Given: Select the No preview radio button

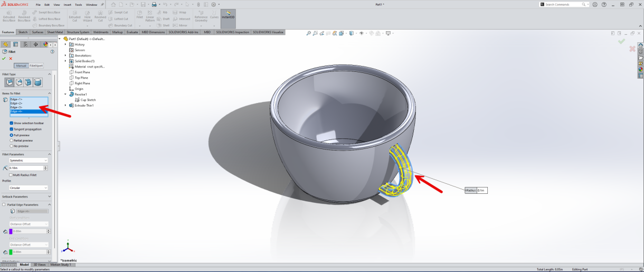Looking at the screenshot, I should click(12, 146).
